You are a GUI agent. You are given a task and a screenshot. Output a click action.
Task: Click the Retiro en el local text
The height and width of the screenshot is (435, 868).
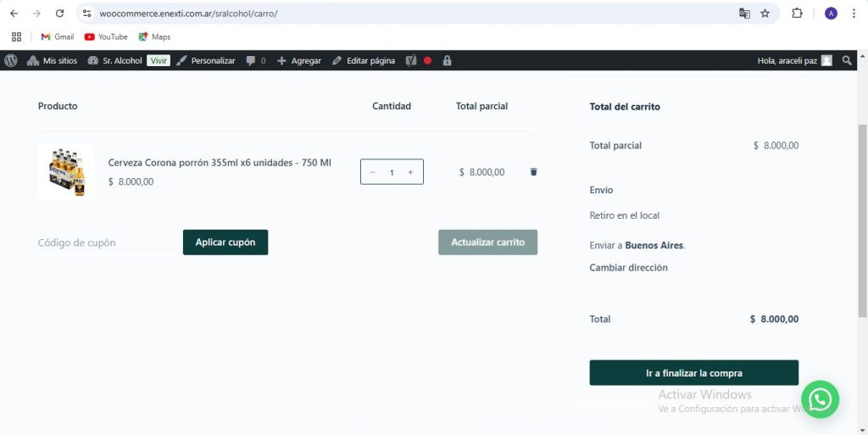[625, 215]
